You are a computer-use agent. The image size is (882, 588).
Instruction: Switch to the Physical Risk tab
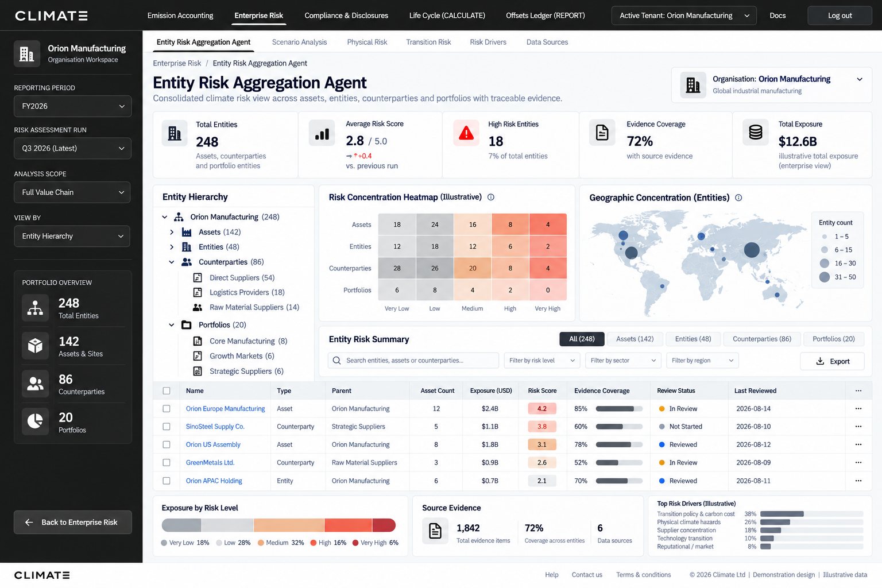367,42
